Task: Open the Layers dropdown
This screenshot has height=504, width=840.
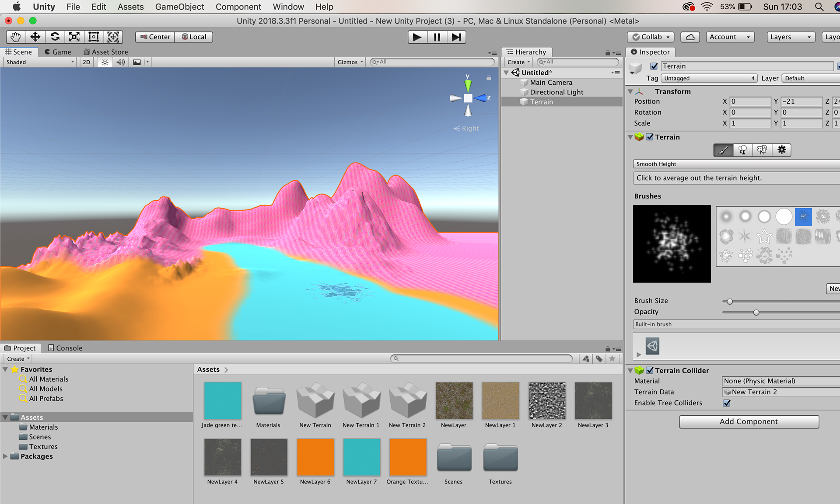Action: pyautogui.click(x=791, y=37)
